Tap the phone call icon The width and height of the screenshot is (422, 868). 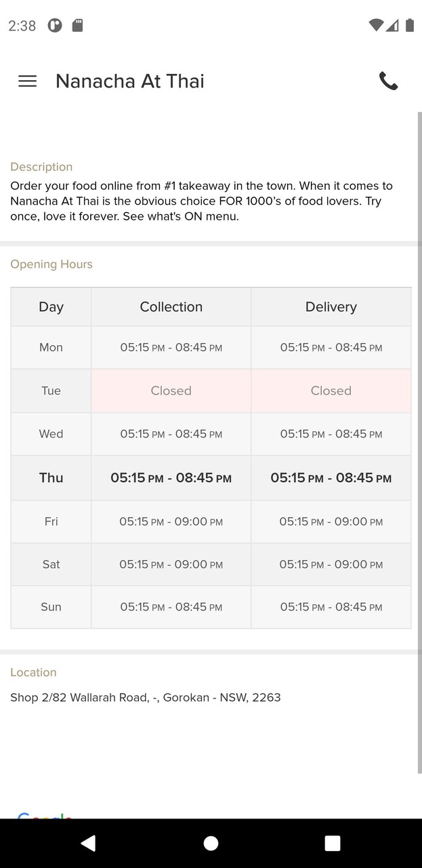coord(388,81)
